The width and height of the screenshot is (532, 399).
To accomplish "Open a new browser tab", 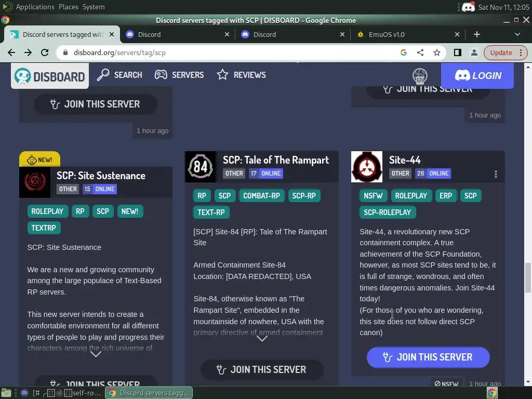I will pyautogui.click(x=477, y=34).
